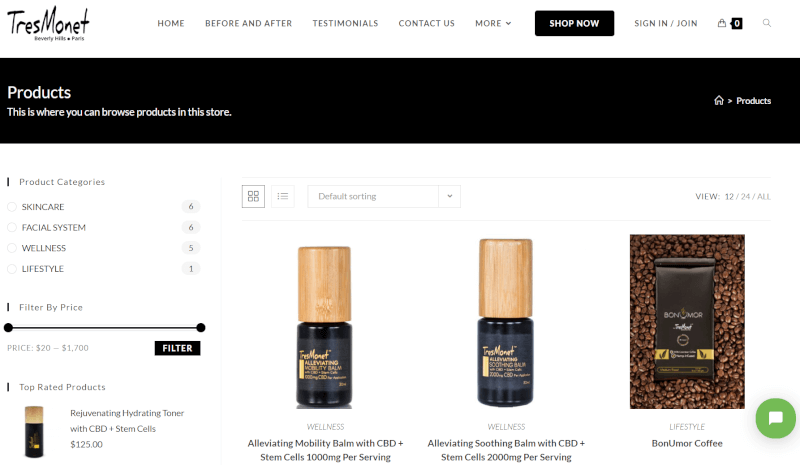Select the WELLNESS category radio

coord(12,248)
